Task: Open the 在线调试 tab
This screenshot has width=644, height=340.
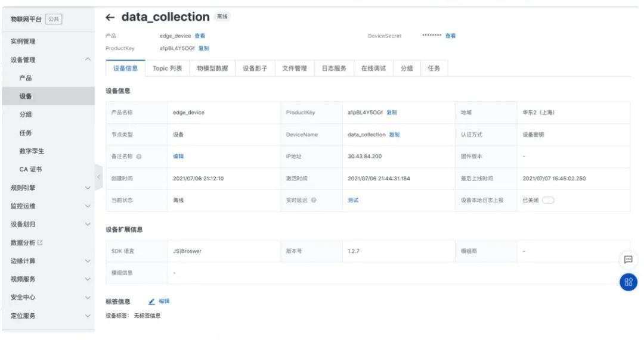Action: 373,68
